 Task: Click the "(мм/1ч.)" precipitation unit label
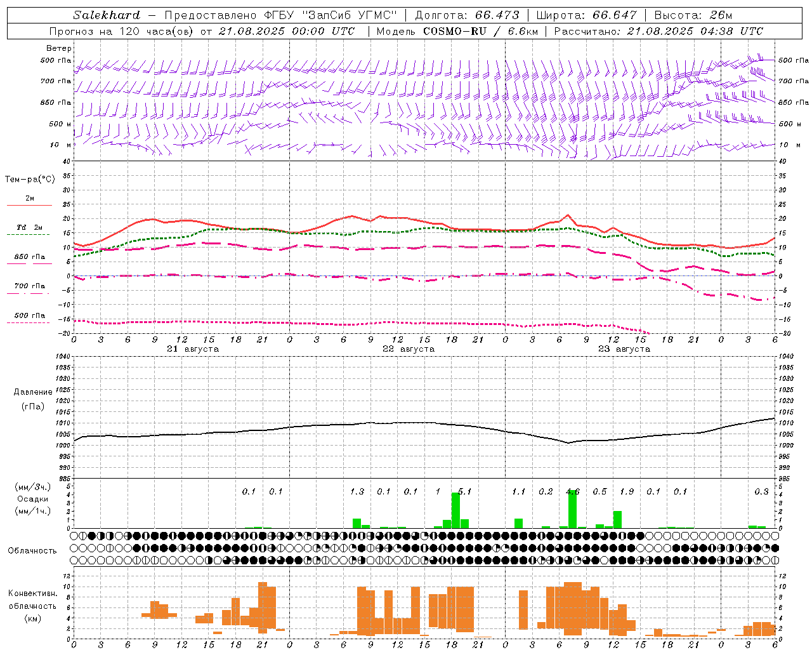pyautogui.click(x=33, y=511)
